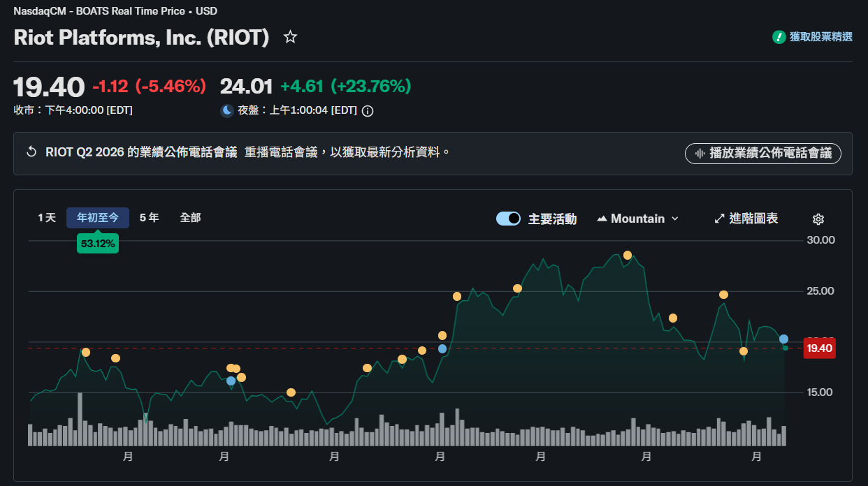
Task: Select the 5年 time range tab
Action: [149, 218]
